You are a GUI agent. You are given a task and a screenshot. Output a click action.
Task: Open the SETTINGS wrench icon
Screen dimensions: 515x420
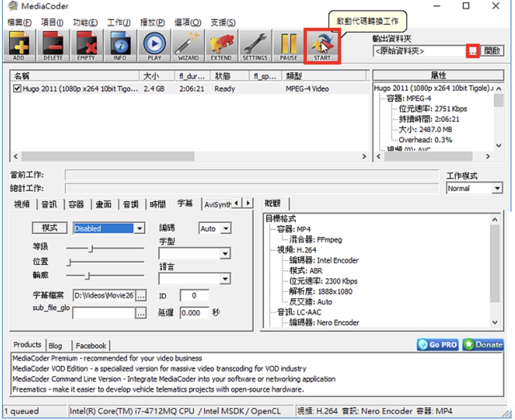coord(255,46)
